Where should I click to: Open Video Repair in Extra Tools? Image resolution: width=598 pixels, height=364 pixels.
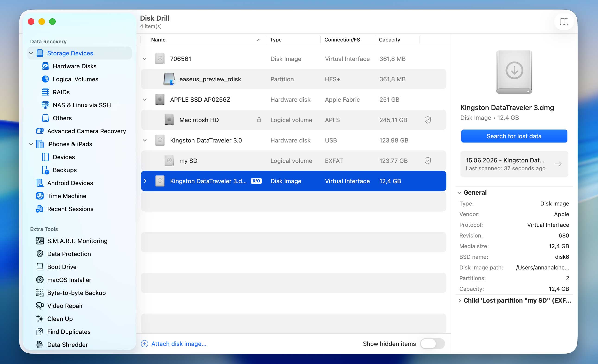pyautogui.click(x=65, y=306)
